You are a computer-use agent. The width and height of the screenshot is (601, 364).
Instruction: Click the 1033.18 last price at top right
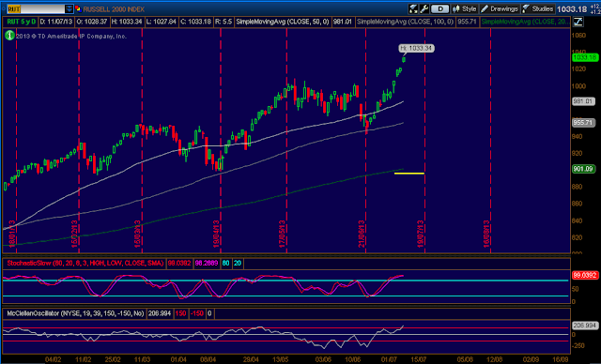572,8
